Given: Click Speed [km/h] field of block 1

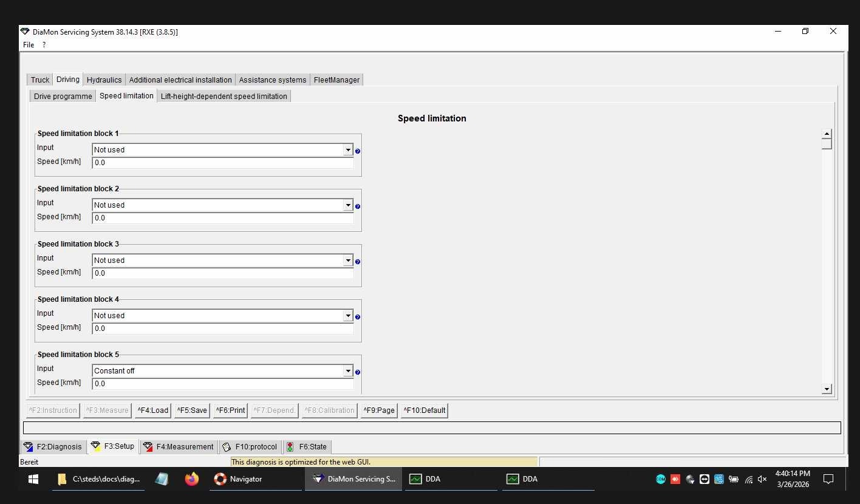Looking at the screenshot, I should pyautogui.click(x=223, y=163).
